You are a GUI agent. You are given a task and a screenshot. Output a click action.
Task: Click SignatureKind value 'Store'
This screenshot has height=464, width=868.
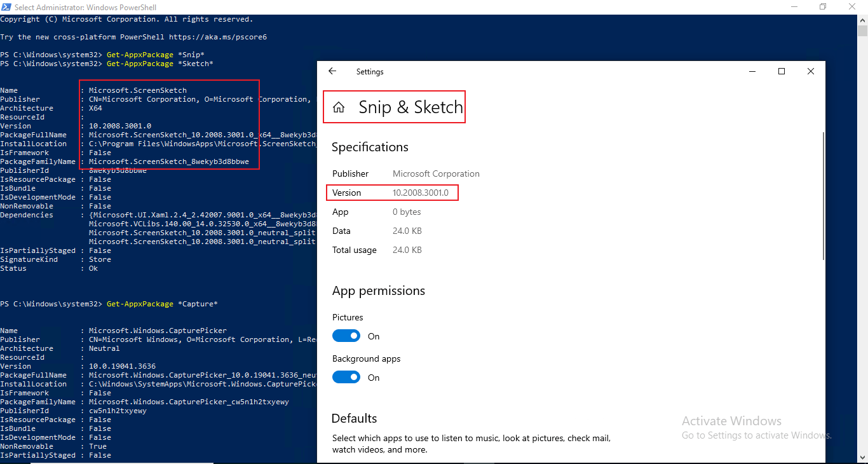pyautogui.click(x=100, y=259)
